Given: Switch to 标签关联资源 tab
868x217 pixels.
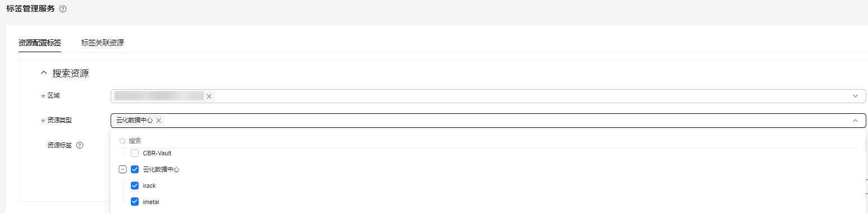Looking at the screenshot, I should tap(102, 43).
